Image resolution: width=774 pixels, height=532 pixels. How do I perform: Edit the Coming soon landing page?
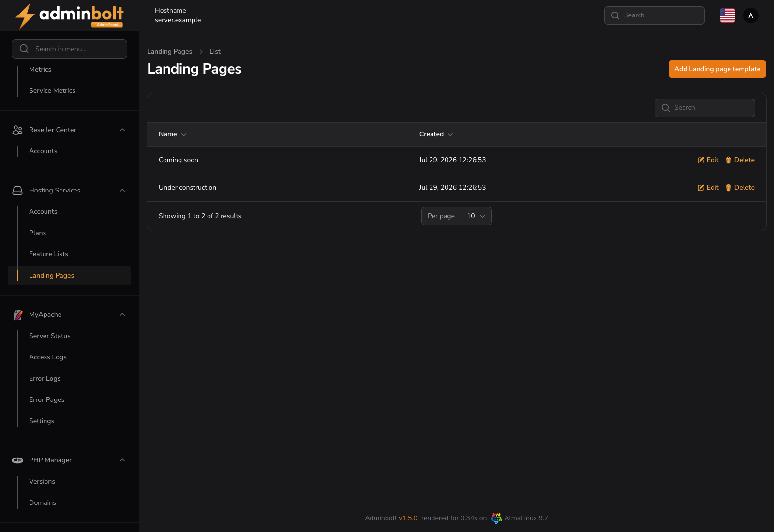708,160
